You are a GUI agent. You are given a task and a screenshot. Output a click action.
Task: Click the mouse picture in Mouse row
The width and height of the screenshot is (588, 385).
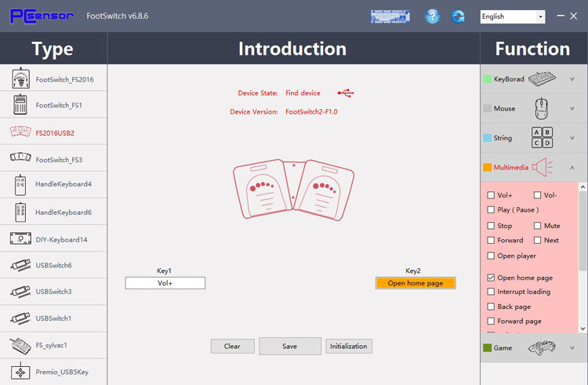(541, 108)
